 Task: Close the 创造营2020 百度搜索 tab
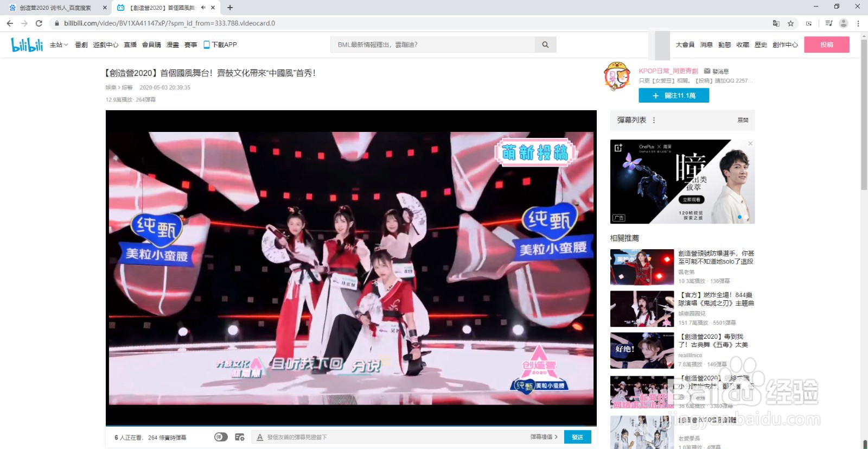click(x=105, y=8)
